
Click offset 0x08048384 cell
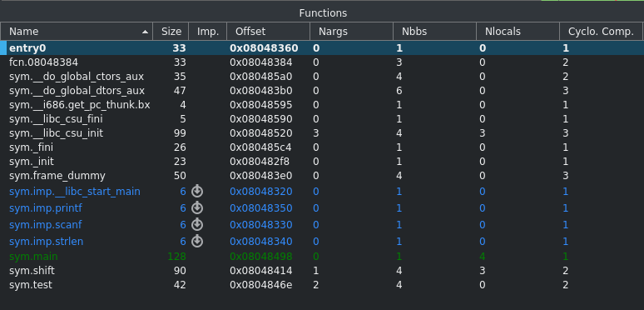pyautogui.click(x=260, y=62)
